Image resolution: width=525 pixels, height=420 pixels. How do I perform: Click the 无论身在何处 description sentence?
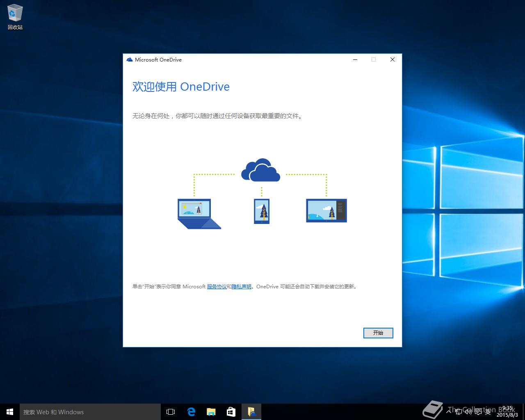click(x=218, y=116)
